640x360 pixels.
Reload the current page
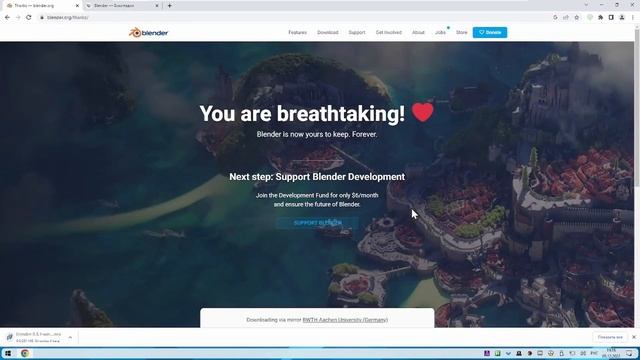29,17
